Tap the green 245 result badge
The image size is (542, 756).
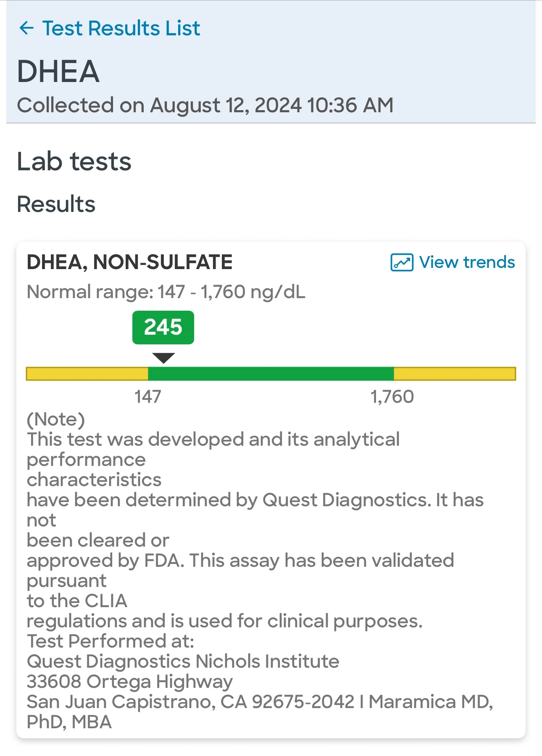pos(163,327)
